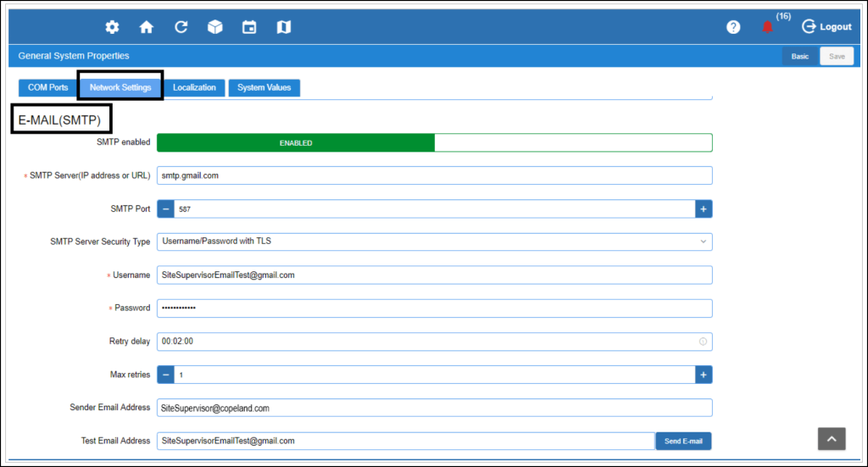Go to the home icon
Screen dimensions: 868x467
point(147,27)
